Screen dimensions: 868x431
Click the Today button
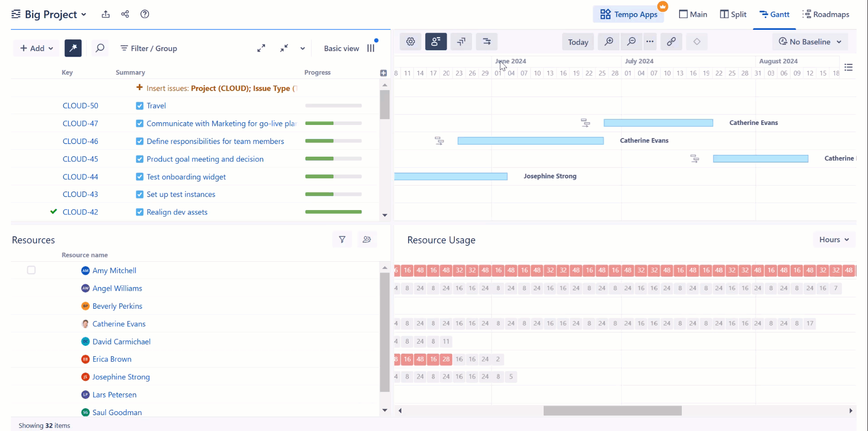click(578, 42)
